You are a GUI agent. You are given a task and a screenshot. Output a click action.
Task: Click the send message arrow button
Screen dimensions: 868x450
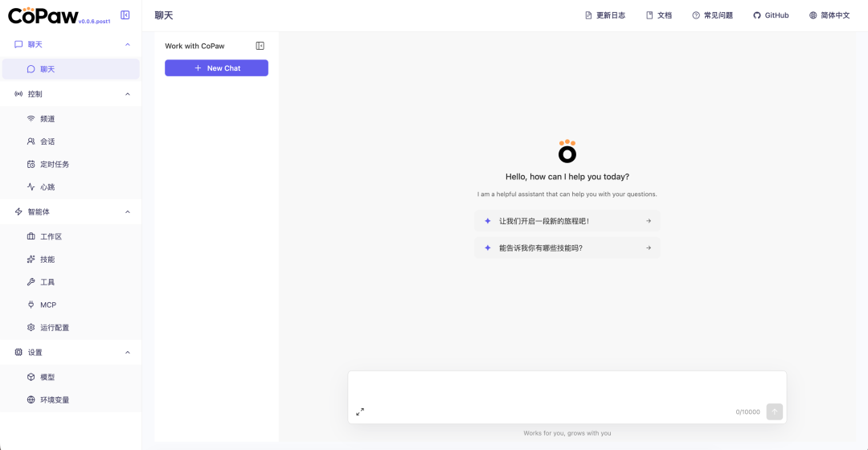774,411
